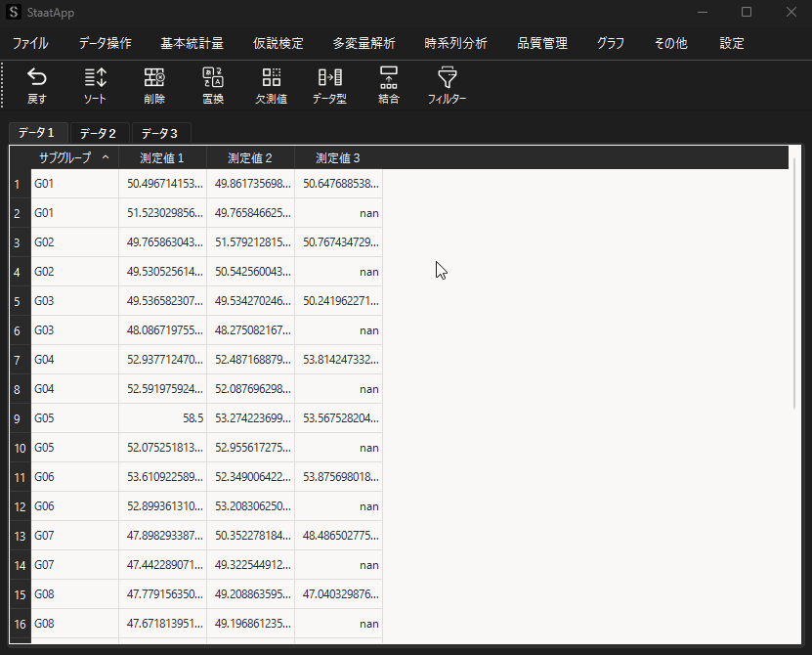Click the cell containing 58.5

(162, 418)
